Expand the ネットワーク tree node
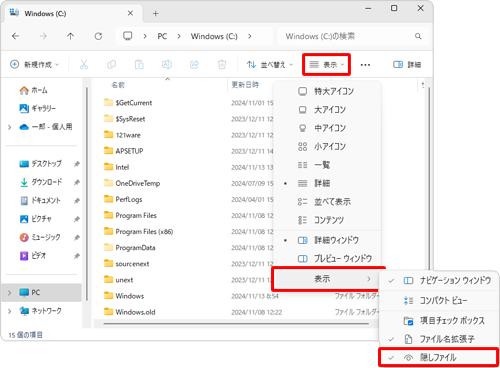Image resolution: width=500 pixels, height=368 pixels. click(x=9, y=311)
